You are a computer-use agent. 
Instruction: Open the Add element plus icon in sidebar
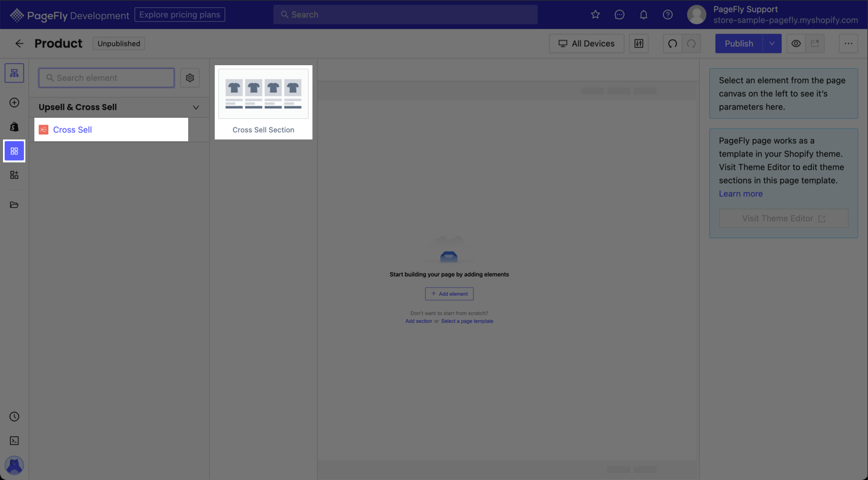pyautogui.click(x=14, y=103)
